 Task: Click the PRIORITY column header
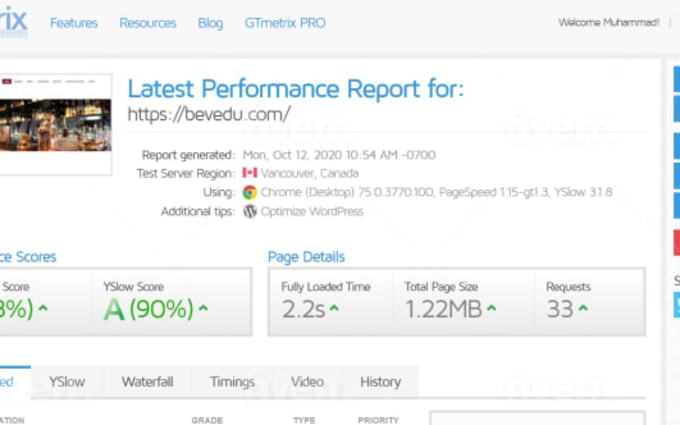click(378, 420)
